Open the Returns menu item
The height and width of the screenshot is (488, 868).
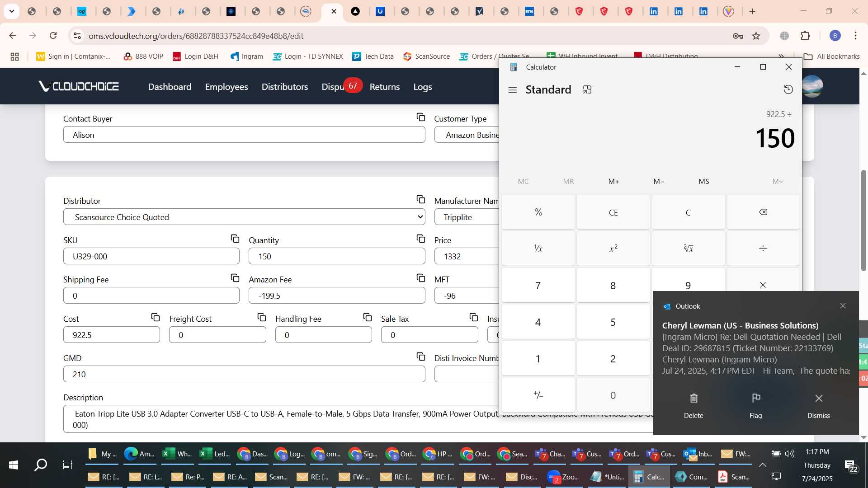point(385,87)
